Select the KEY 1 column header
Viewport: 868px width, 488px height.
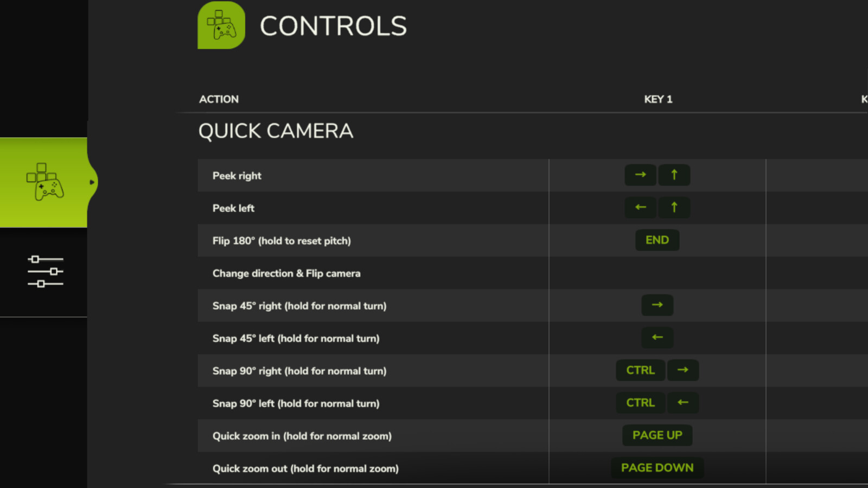(658, 99)
